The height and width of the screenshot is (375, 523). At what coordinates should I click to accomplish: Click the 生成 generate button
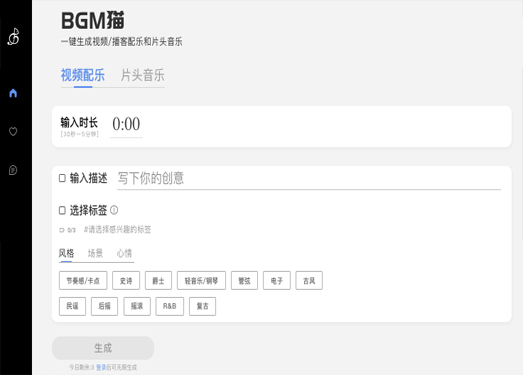(x=103, y=348)
